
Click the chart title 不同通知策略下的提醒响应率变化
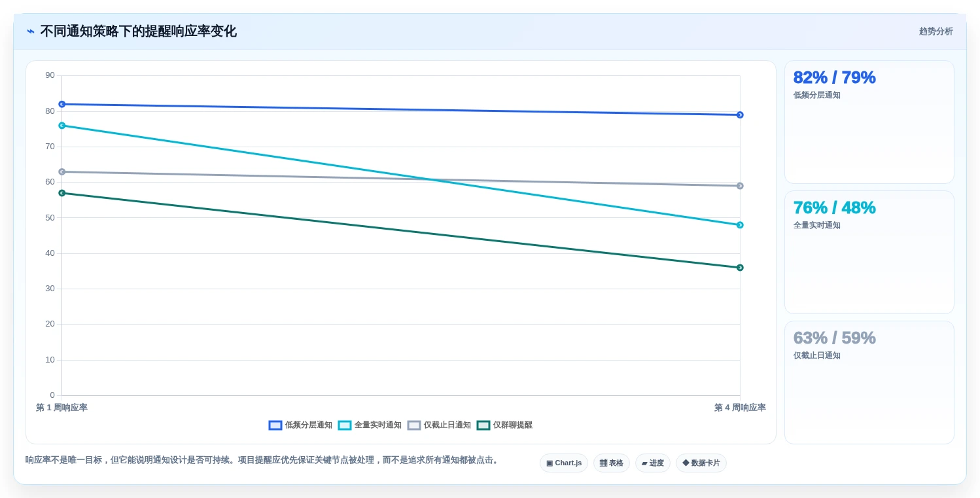point(138,31)
